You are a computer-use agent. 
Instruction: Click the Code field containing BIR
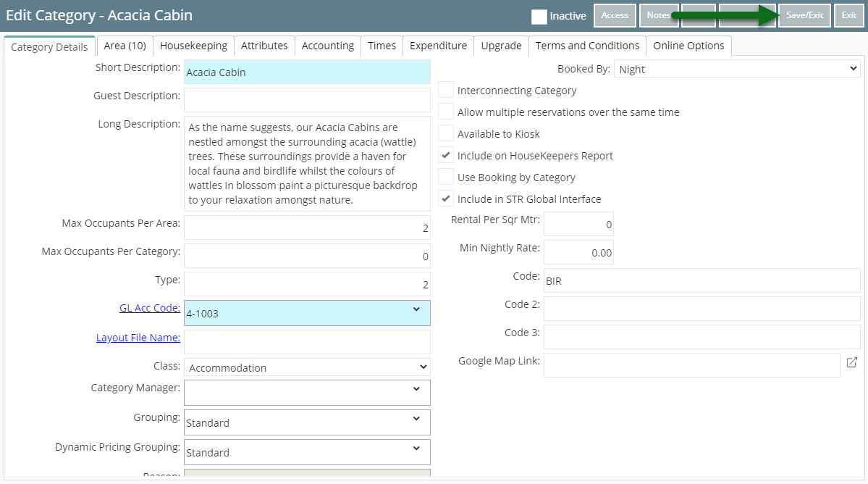(x=702, y=281)
